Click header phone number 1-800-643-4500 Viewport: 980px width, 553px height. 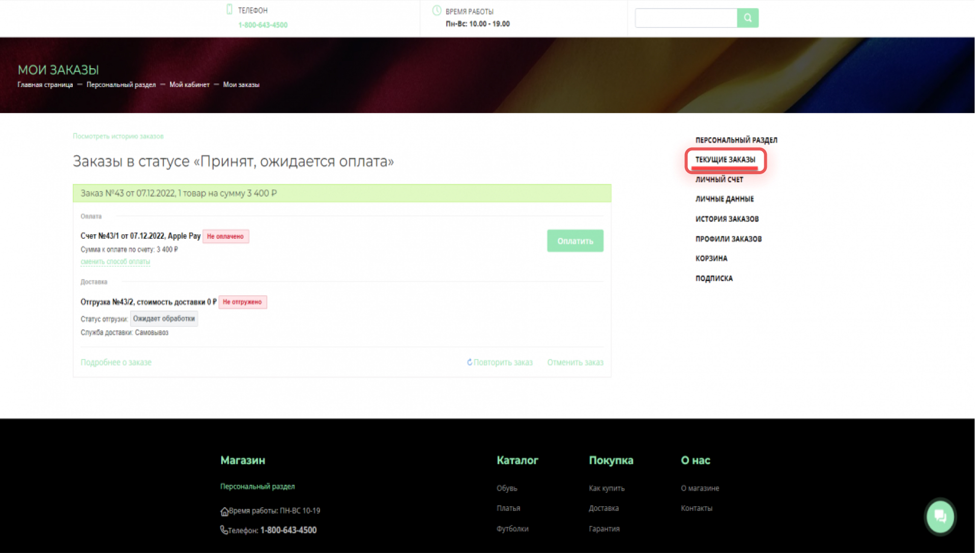263,25
